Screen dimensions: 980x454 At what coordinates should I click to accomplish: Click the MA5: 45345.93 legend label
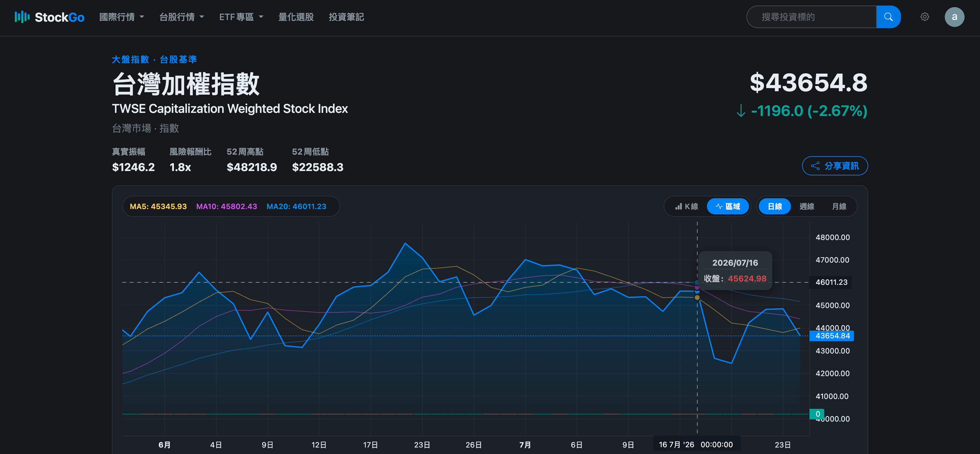click(158, 206)
